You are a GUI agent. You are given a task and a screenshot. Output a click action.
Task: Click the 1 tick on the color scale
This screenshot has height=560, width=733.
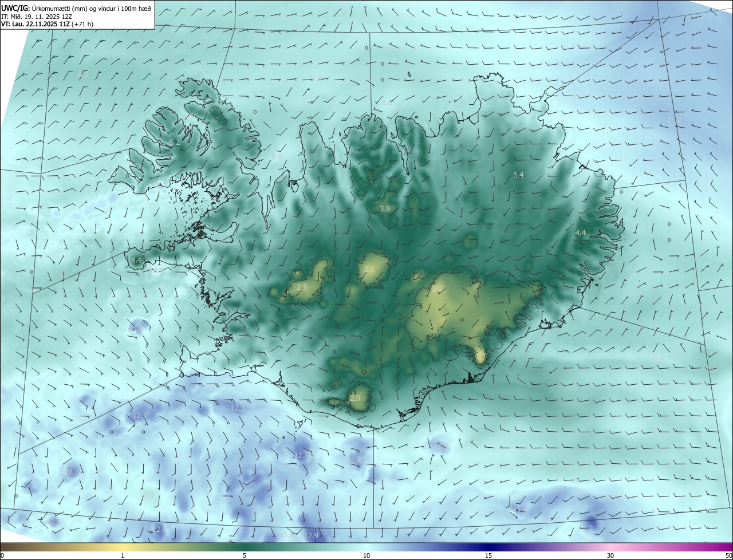tap(123, 555)
